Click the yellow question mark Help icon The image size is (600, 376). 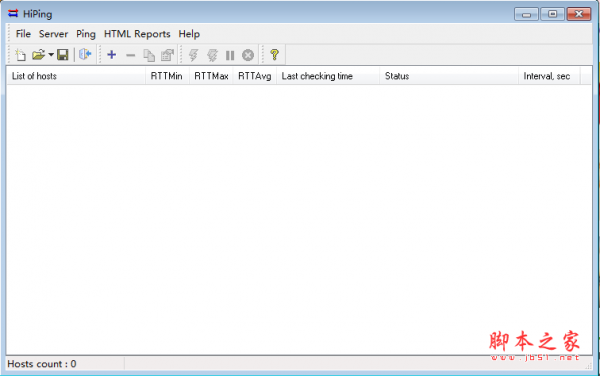pyautogui.click(x=274, y=55)
